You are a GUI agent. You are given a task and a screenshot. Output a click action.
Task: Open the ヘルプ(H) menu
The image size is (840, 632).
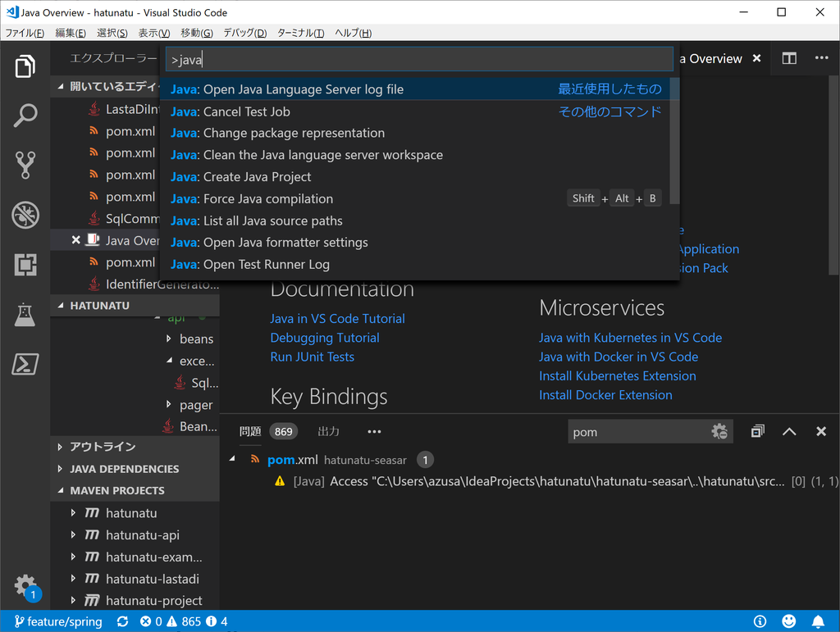(353, 33)
